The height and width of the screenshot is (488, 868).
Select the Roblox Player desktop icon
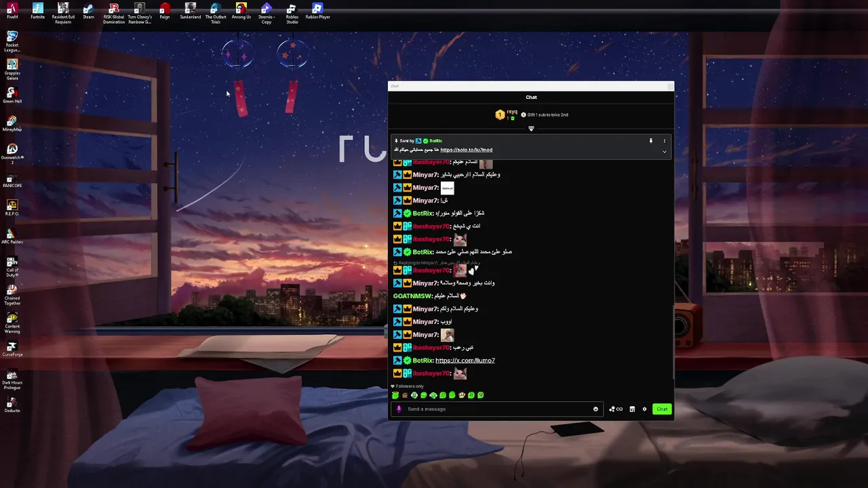(x=317, y=11)
